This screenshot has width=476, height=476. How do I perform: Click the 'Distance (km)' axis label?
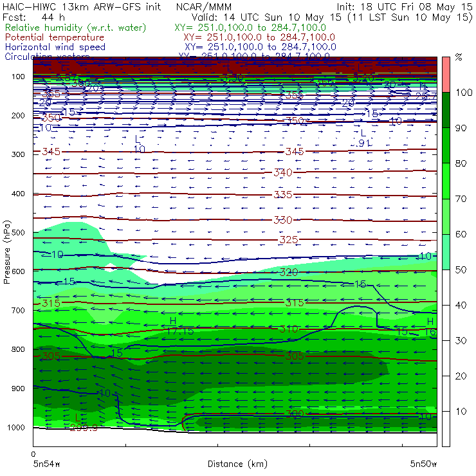pyautogui.click(x=237, y=464)
